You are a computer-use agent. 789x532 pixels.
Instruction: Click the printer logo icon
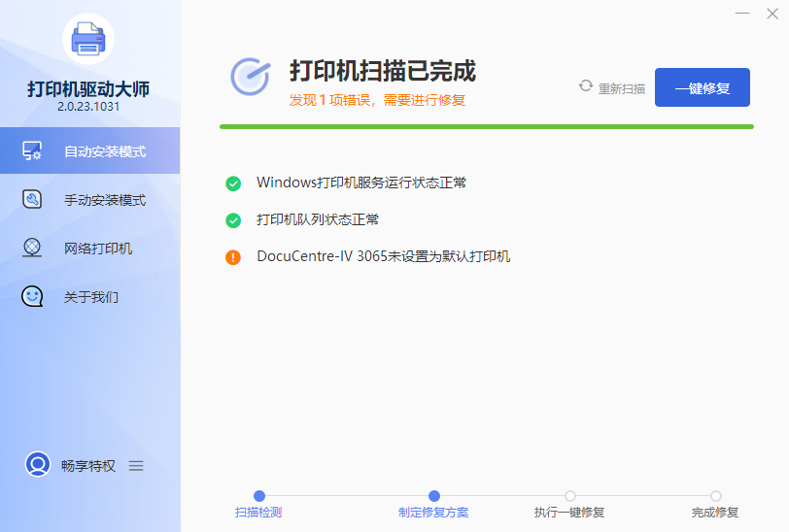tap(88, 40)
